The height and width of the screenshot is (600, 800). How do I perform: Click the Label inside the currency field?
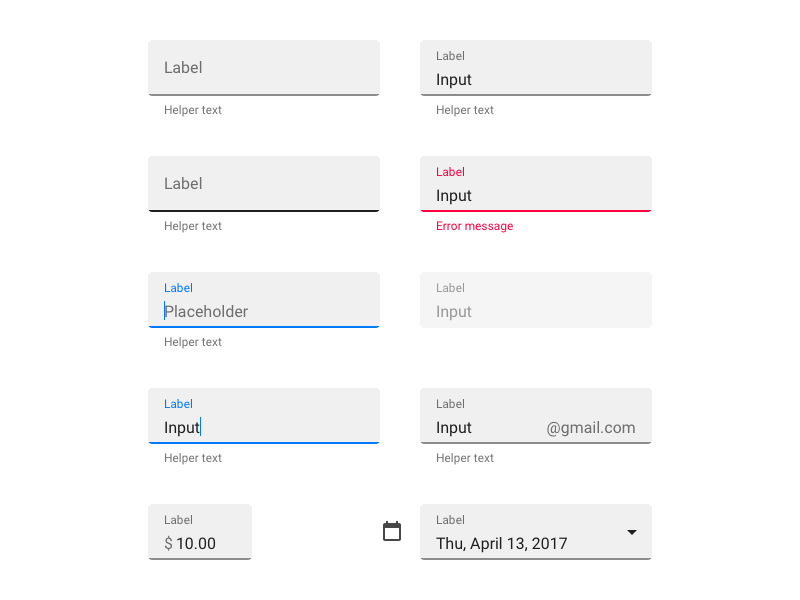(178, 520)
